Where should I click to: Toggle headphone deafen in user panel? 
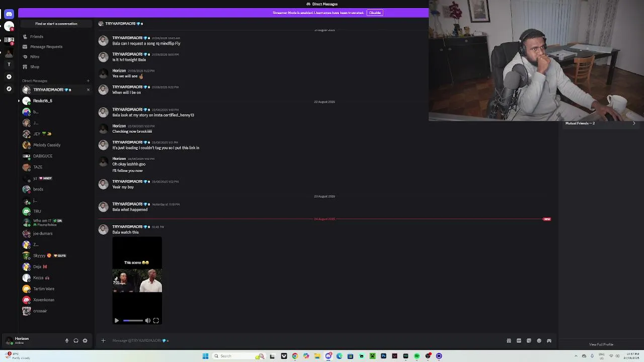(76, 341)
